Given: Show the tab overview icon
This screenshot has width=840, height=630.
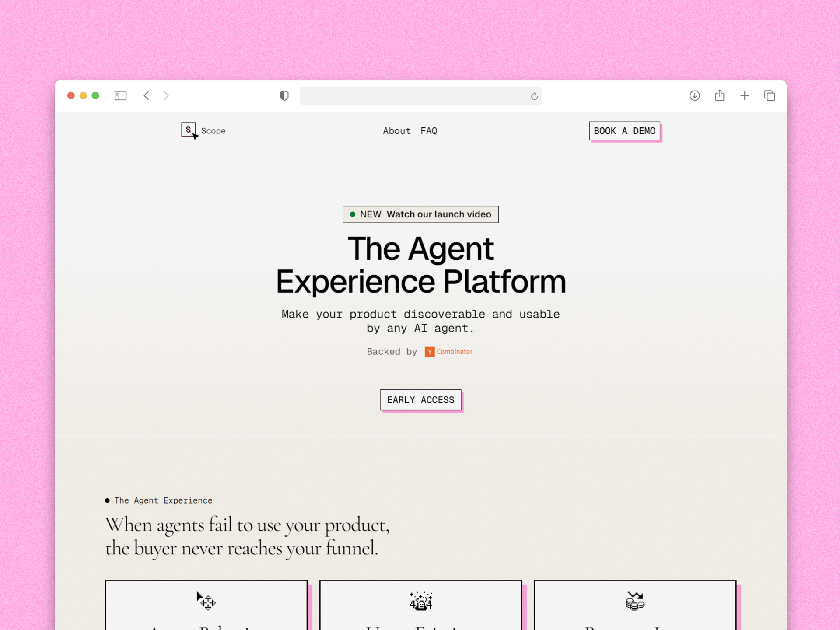Looking at the screenshot, I should point(770,95).
